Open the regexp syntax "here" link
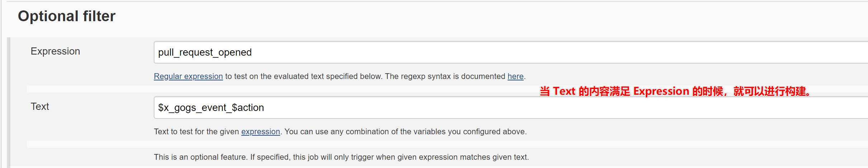868x168 pixels. coord(515,76)
